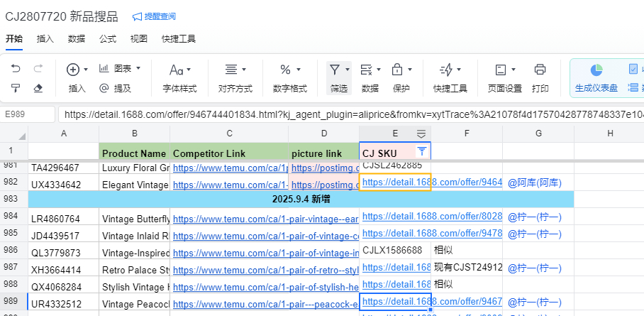Expand the protect (保护) lock dropdown
The width and height of the screenshot is (644, 316).
pos(401,70)
